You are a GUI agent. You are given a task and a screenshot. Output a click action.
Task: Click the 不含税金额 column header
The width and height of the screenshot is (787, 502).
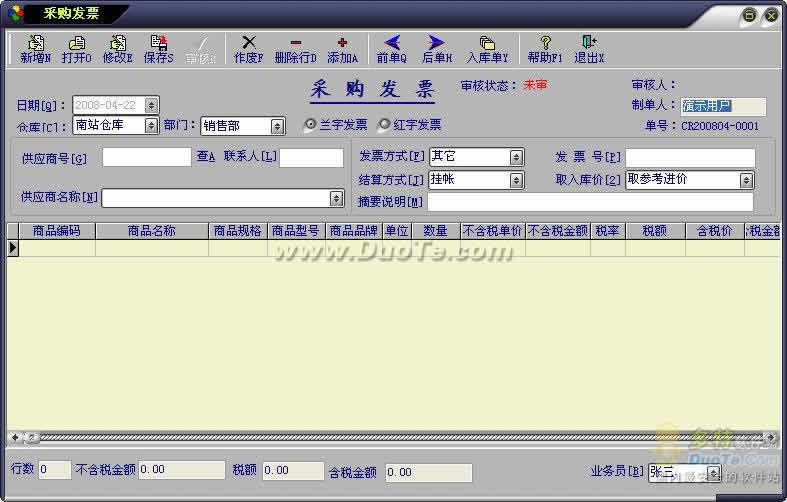point(558,231)
